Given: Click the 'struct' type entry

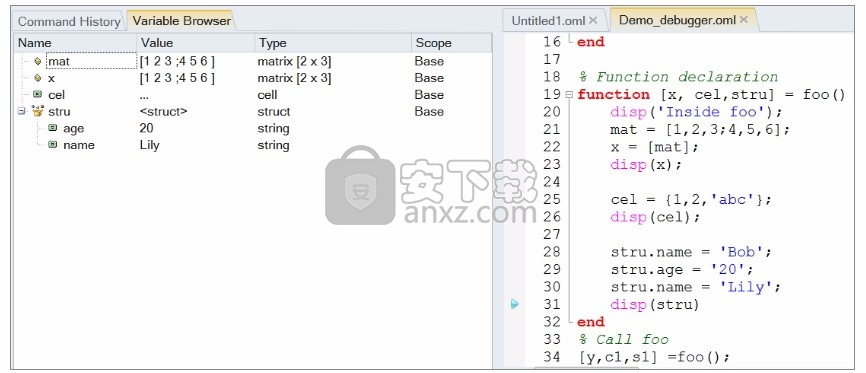Looking at the screenshot, I should click(274, 111).
